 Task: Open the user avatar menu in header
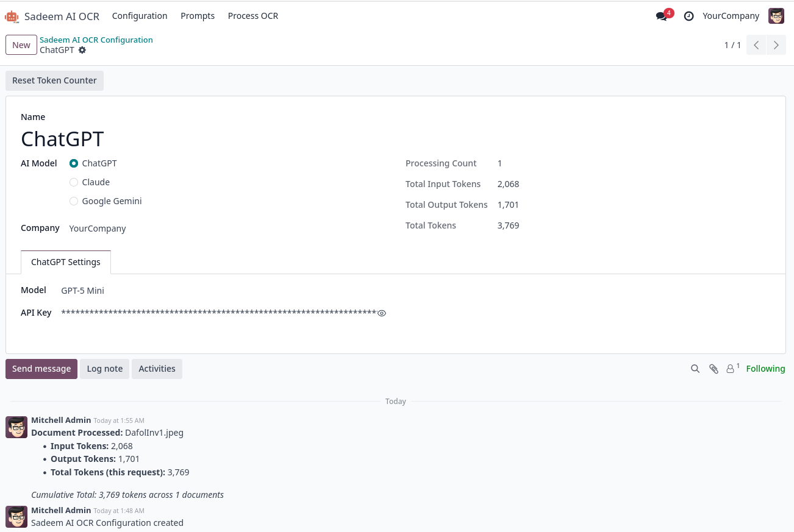[x=776, y=16]
